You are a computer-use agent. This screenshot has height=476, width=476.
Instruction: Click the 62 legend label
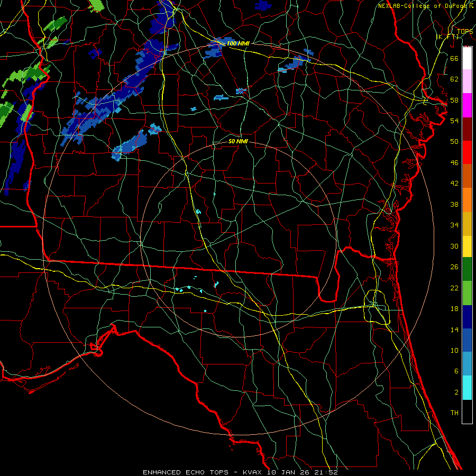(x=454, y=79)
